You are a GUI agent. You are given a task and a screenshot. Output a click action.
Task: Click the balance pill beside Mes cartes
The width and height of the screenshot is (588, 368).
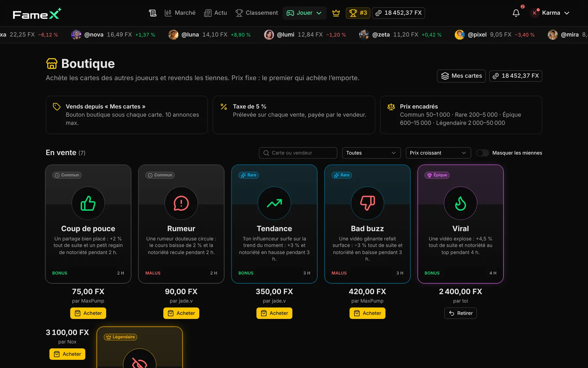(515, 76)
